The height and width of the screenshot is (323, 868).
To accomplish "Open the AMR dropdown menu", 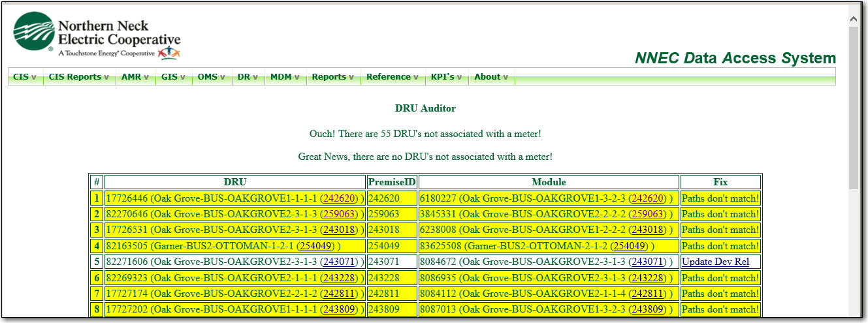I will (x=135, y=77).
